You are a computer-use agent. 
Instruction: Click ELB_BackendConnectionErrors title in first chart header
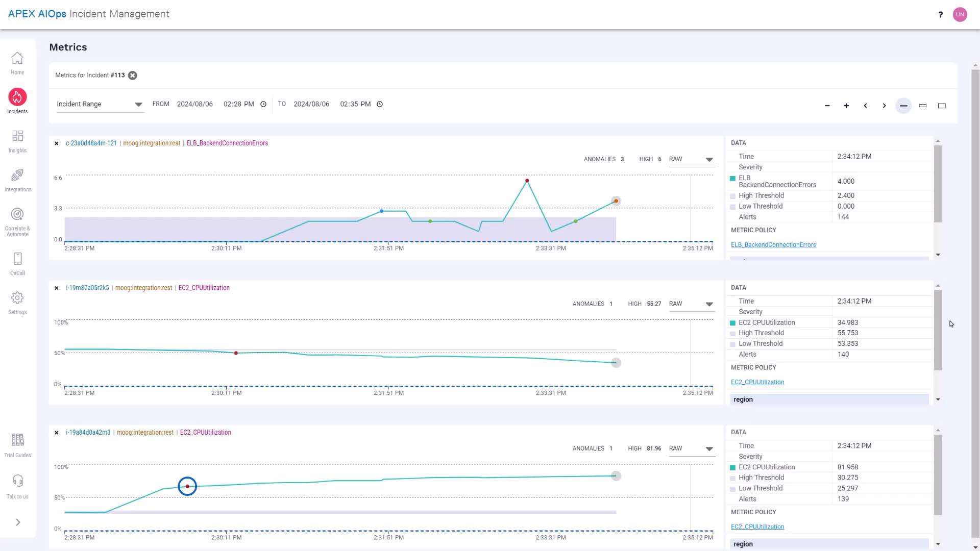(x=227, y=143)
